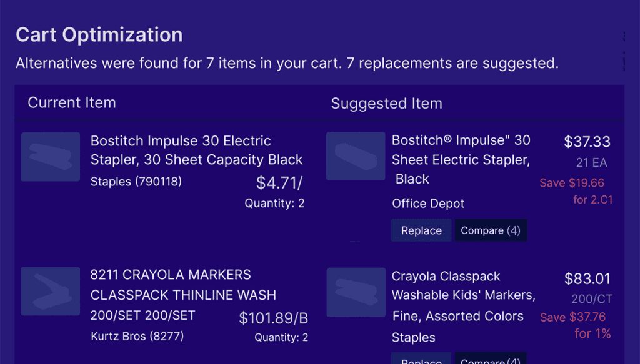This screenshot has height=364, width=640.
Task: Open Compare (4) for the Bostitch stapler
Action: tap(490, 230)
